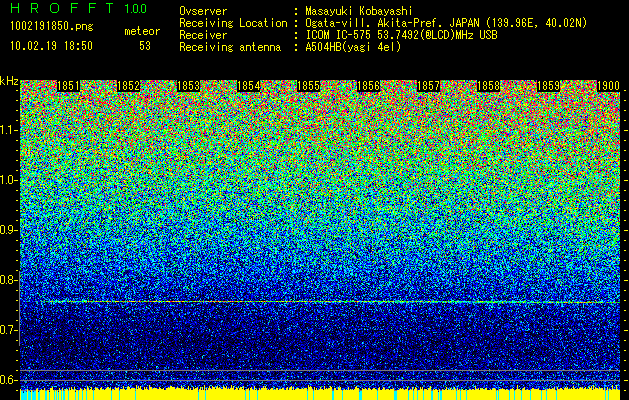Click the Ovserver field label
Viewport: 629px width, 400px height.
tap(203, 11)
